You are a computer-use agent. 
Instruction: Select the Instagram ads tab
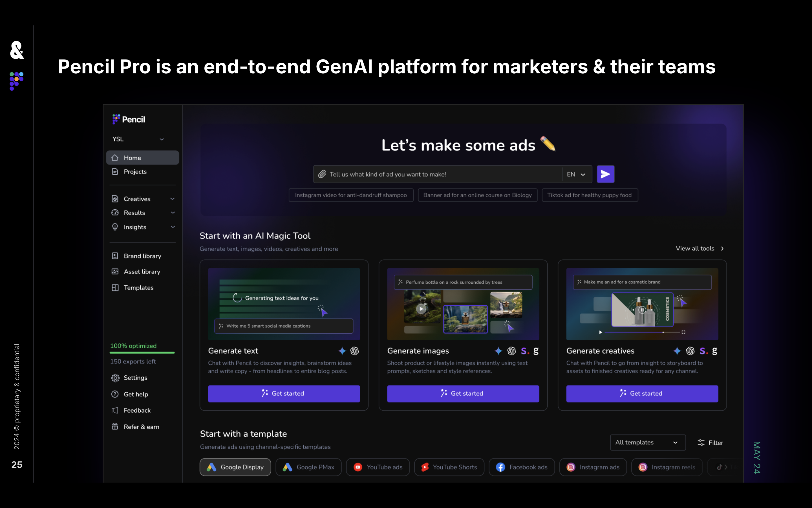(593, 467)
